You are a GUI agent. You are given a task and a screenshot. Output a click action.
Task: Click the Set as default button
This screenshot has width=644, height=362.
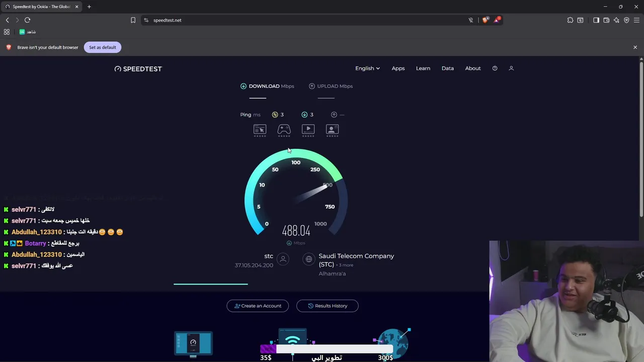(103, 47)
